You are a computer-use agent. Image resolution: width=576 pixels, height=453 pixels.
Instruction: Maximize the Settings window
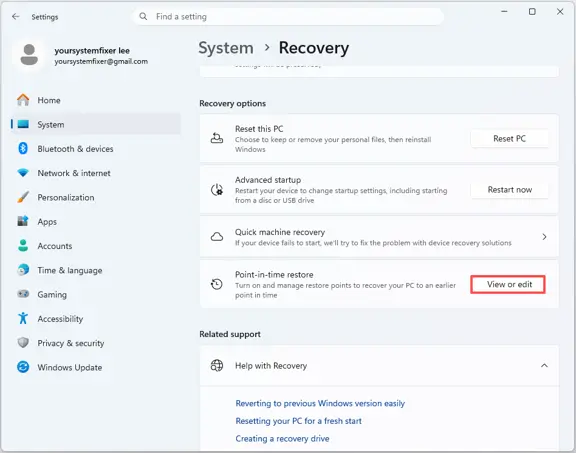click(532, 12)
